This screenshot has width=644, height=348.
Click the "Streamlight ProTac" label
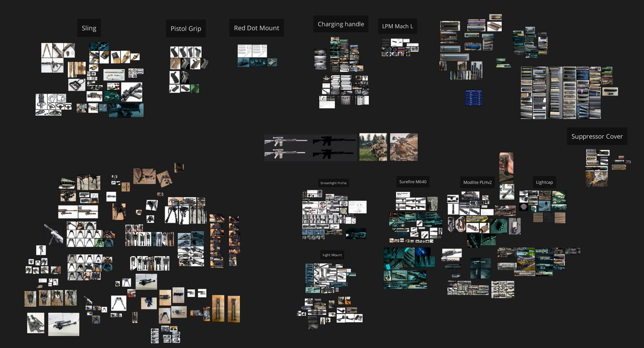pos(334,183)
